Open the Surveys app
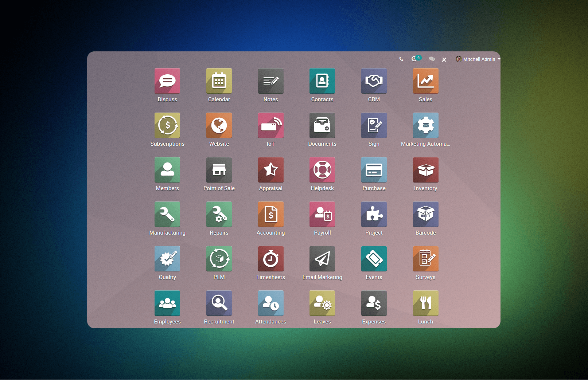 (x=426, y=259)
